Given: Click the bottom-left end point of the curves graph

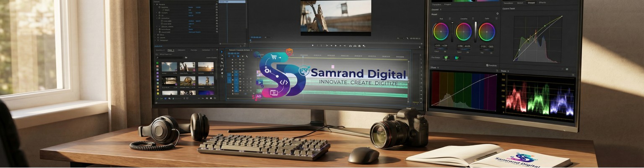Looking at the screenshot, I should pos(514,60).
